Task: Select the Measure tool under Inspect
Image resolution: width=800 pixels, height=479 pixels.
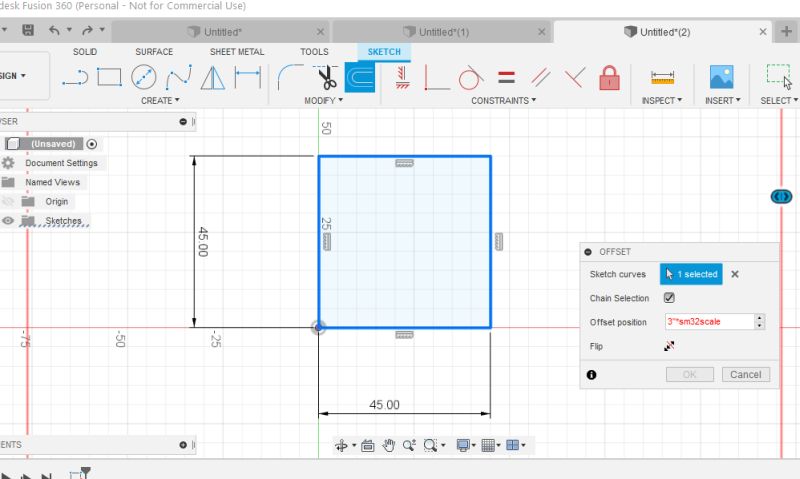Action: [662, 77]
